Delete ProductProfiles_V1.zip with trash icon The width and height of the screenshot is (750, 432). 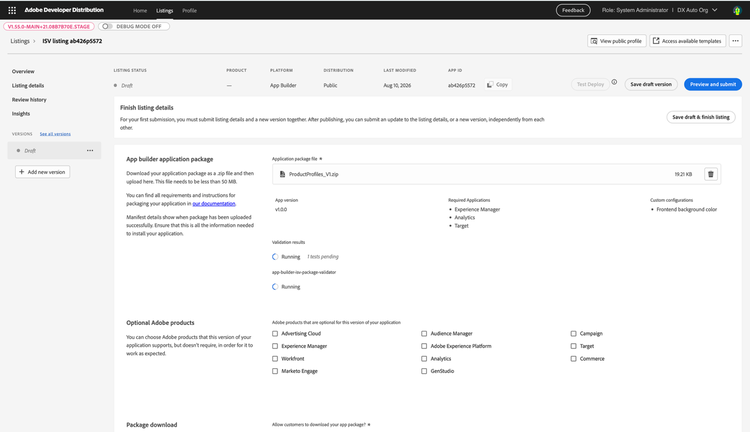pyautogui.click(x=710, y=174)
